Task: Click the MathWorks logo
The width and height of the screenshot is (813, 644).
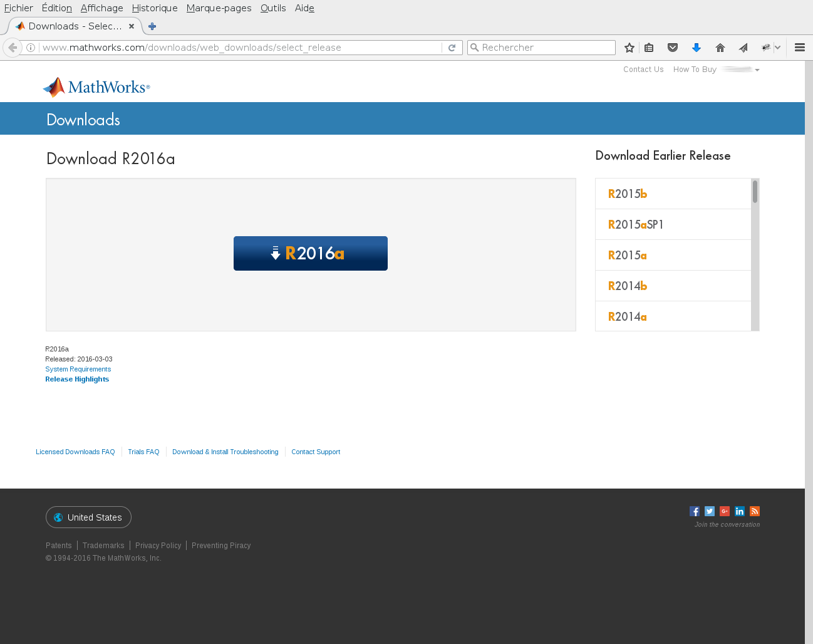Action: point(96,87)
